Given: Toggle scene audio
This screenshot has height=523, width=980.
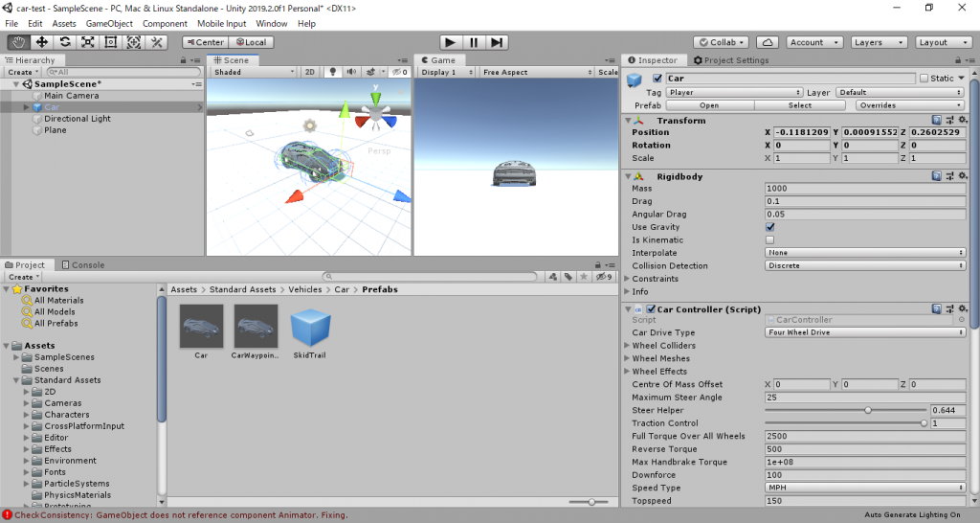Looking at the screenshot, I should 351,72.
